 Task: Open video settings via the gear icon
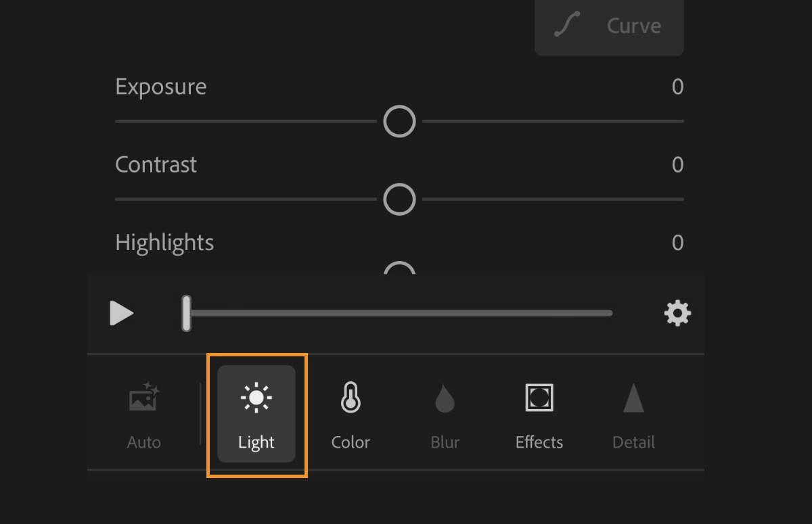[677, 312]
